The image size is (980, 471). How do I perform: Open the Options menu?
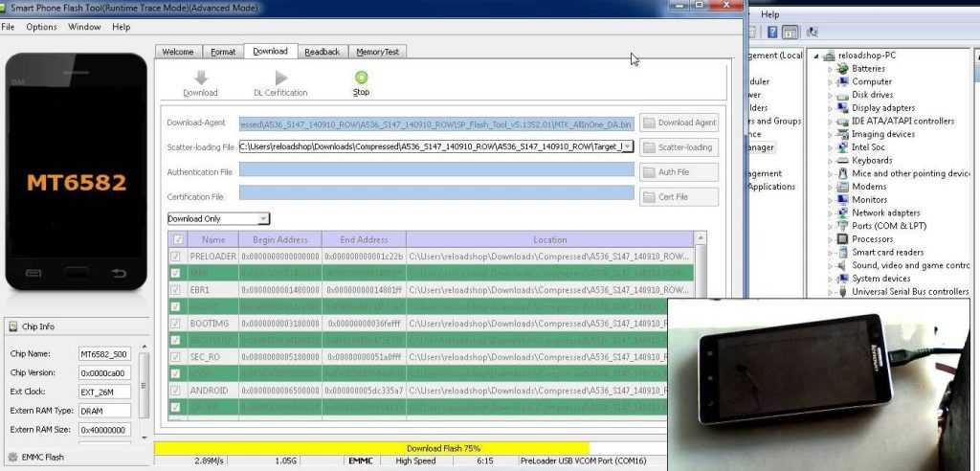pyautogui.click(x=41, y=27)
